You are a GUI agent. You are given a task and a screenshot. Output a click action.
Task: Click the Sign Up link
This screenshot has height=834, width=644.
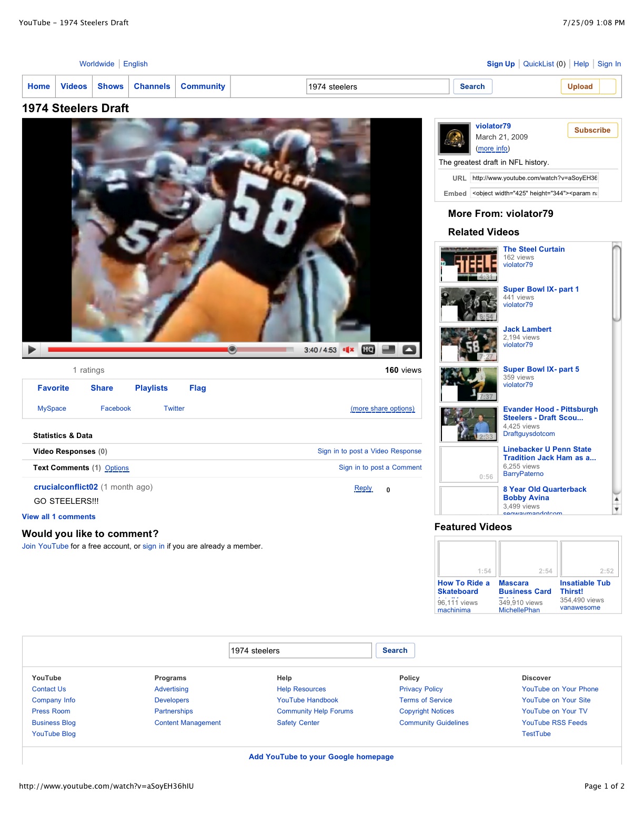(501, 64)
